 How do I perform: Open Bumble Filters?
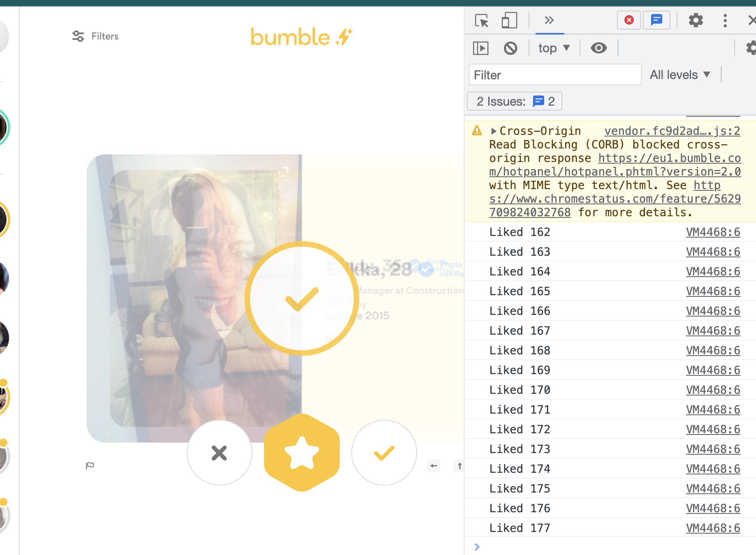coord(95,37)
